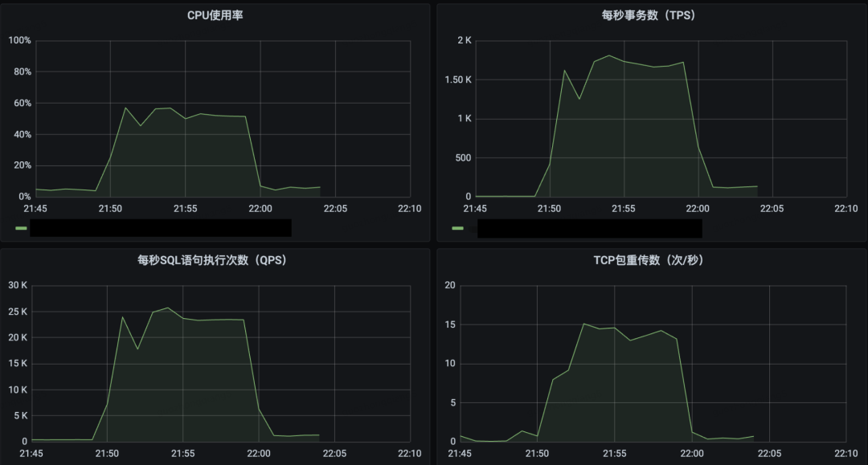Click 21:45 time label under TCP chart

(460, 454)
